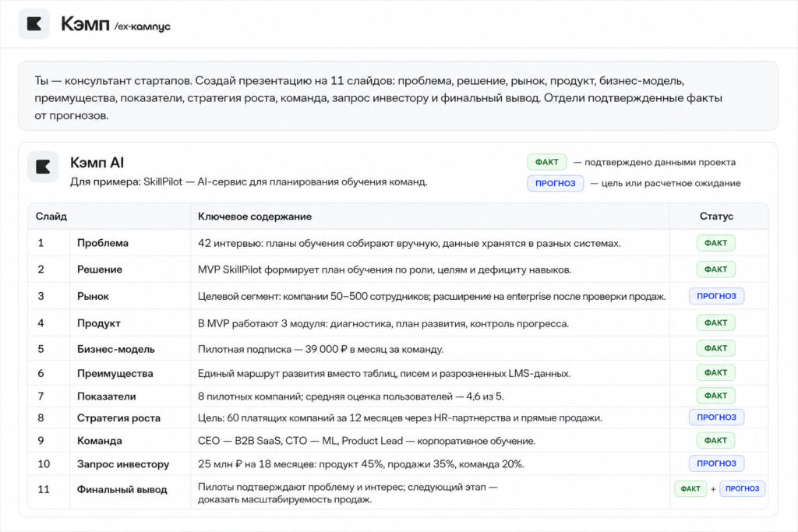Click the ФАКТ status in Преимущества row

click(x=715, y=373)
